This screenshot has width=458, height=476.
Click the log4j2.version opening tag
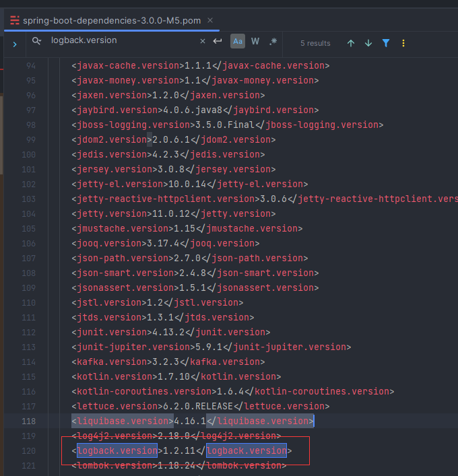(x=115, y=436)
